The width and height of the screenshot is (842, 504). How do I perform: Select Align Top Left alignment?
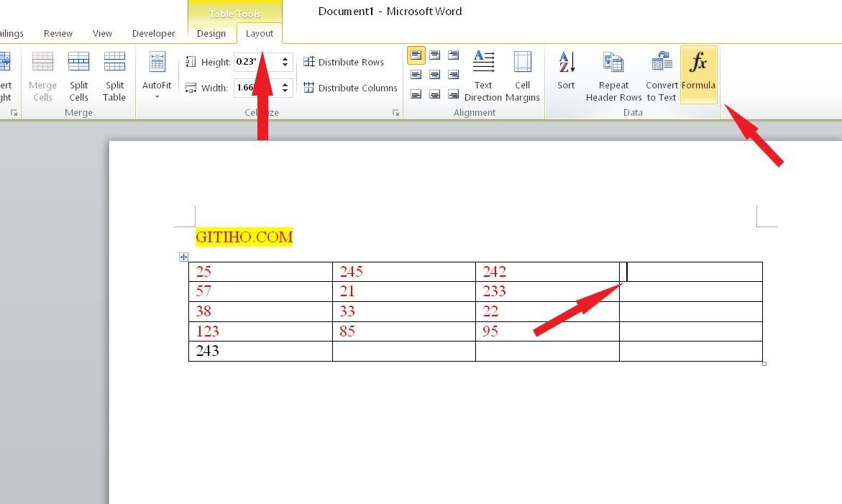pos(416,55)
